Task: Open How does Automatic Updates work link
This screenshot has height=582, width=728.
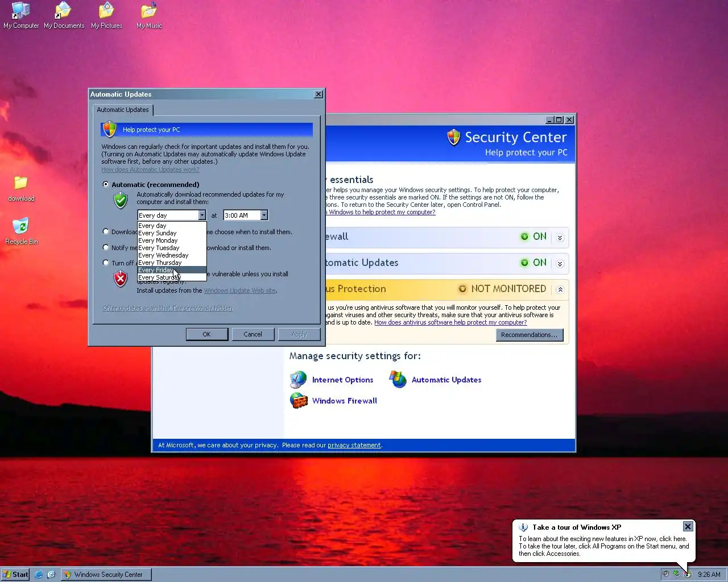Action: [x=150, y=169]
